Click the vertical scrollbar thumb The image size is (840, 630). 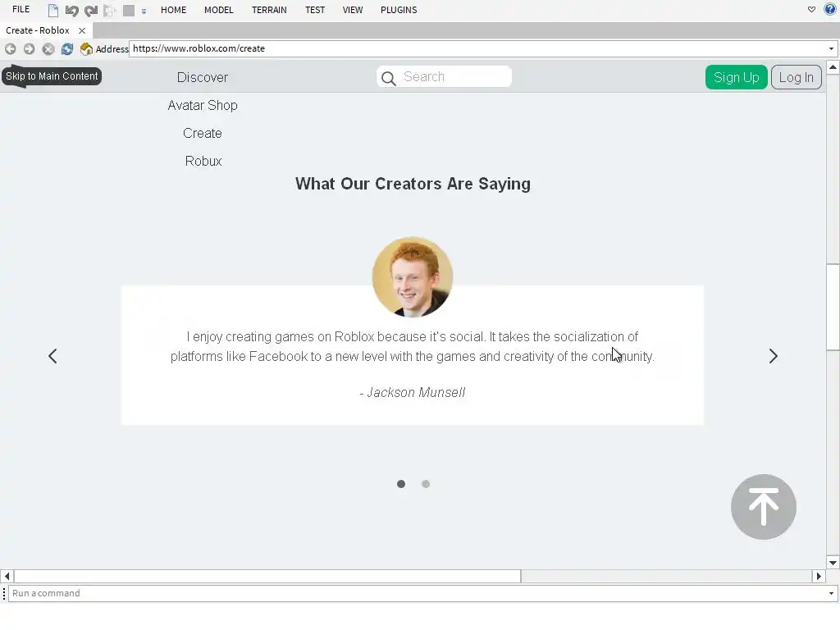[833, 307]
